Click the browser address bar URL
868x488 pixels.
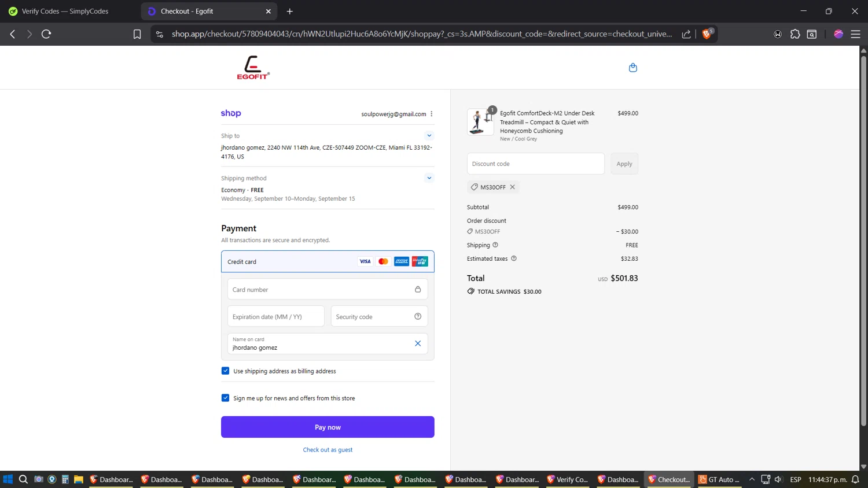pos(422,34)
